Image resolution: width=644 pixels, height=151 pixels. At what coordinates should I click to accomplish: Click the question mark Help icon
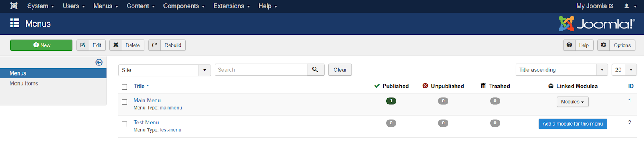pyautogui.click(x=569, y=45)
